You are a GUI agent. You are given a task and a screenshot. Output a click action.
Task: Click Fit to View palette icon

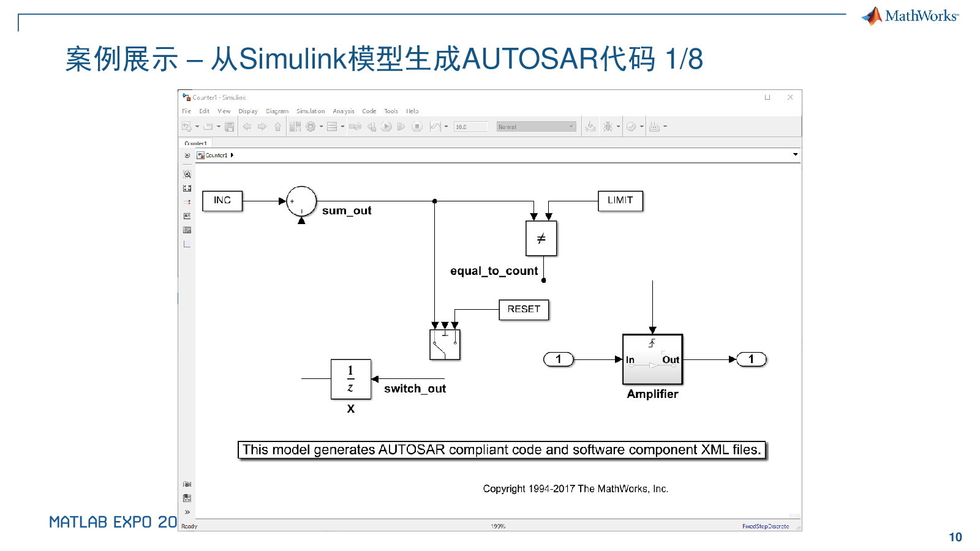[x=187, y=189]
